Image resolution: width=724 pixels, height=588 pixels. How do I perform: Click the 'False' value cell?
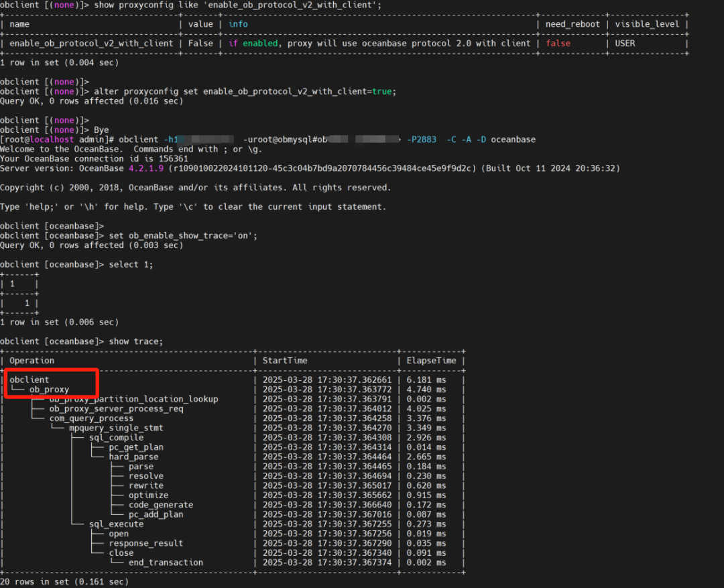[200, 44]
